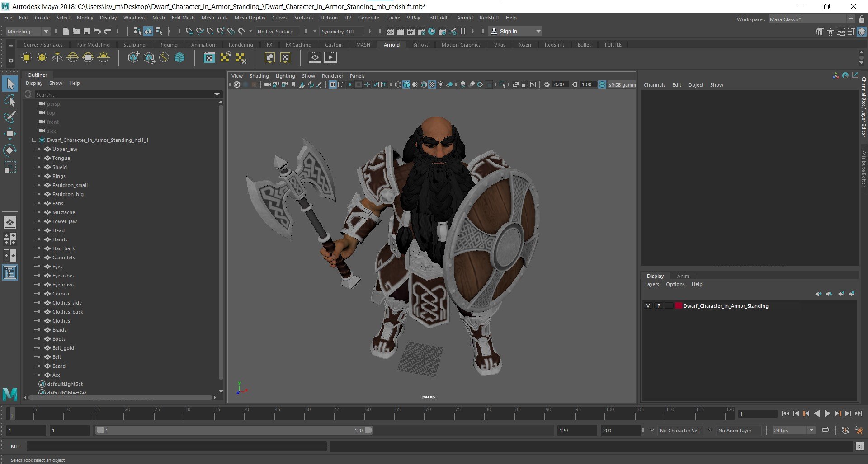The width and height of the screenshot is (868, 464).
Task: Select the Paint Selection tool in the toolbox
Action: pyautogui.click(x=10, y=117)
